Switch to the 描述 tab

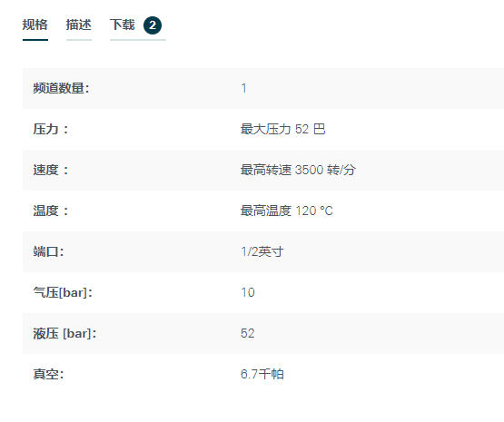tap(79, 25)
